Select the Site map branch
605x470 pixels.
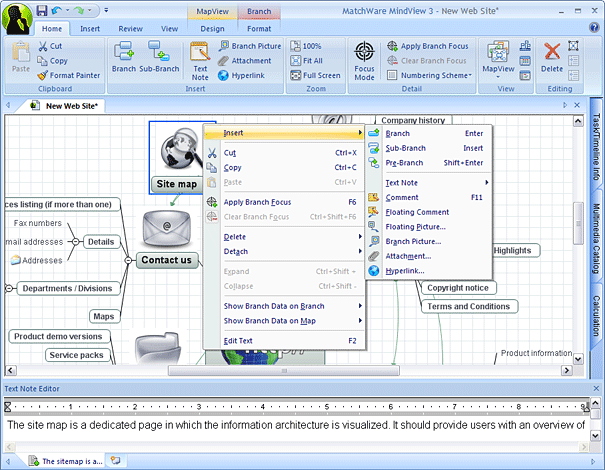coord(176,184)
